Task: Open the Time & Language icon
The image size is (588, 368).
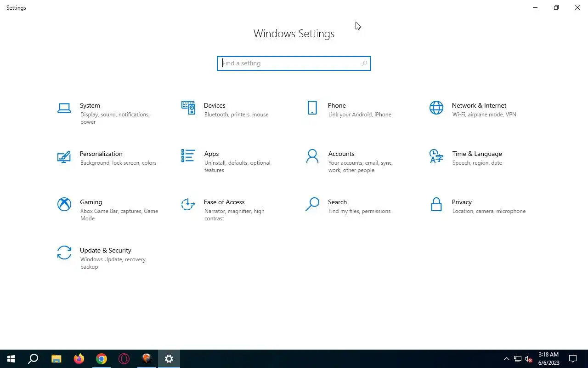Action: pyautogui.click(x=436, y=156)
